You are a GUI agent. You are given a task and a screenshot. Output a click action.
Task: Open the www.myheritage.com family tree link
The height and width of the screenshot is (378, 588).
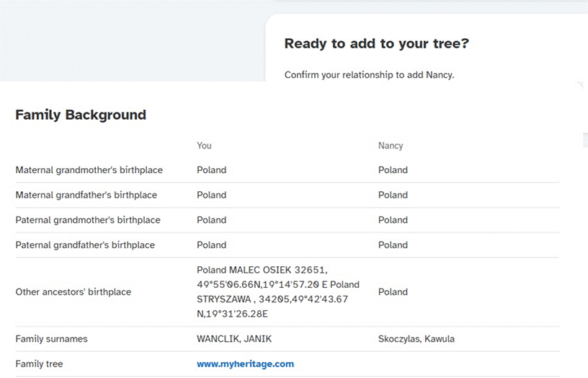click(x=245, y=364)
